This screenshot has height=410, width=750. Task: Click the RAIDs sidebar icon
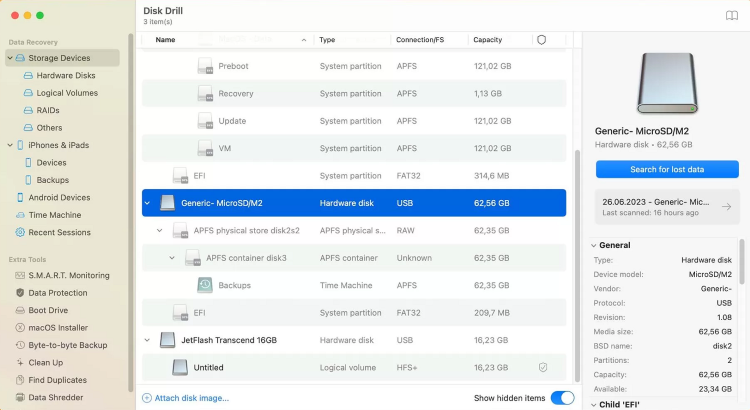pyautogui.click(x=28, y=111)
